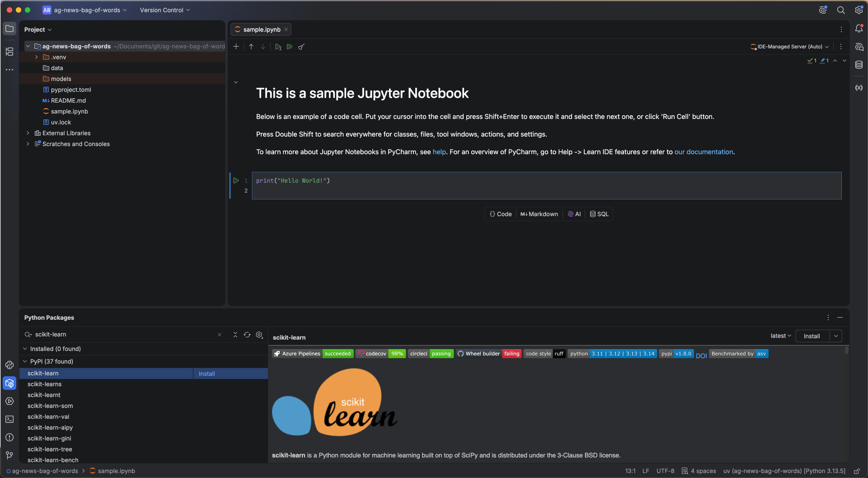
Task: Run the Hello World cell gutter arrow
Action: [236, 180]
